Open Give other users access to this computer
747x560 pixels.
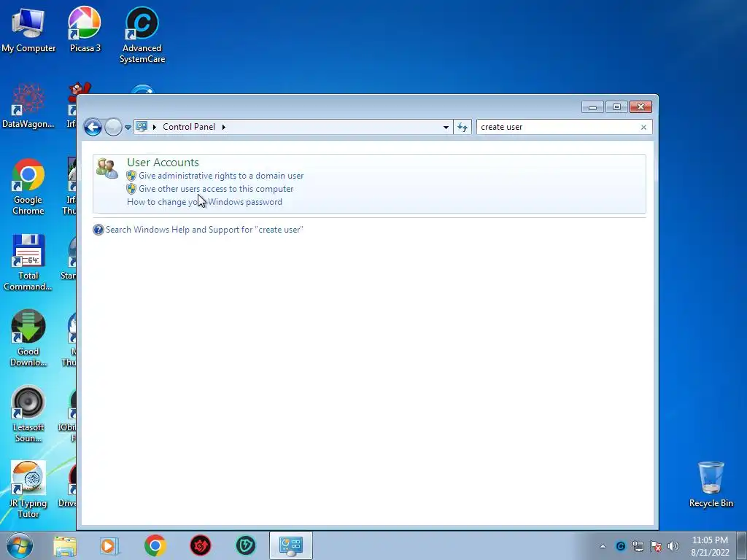click(x=216, y=189)
